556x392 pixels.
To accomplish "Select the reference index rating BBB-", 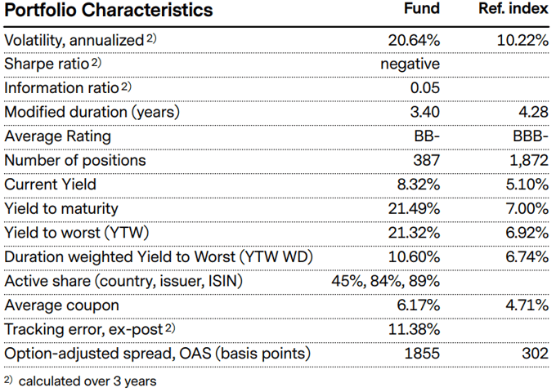I will coord(528,136).
